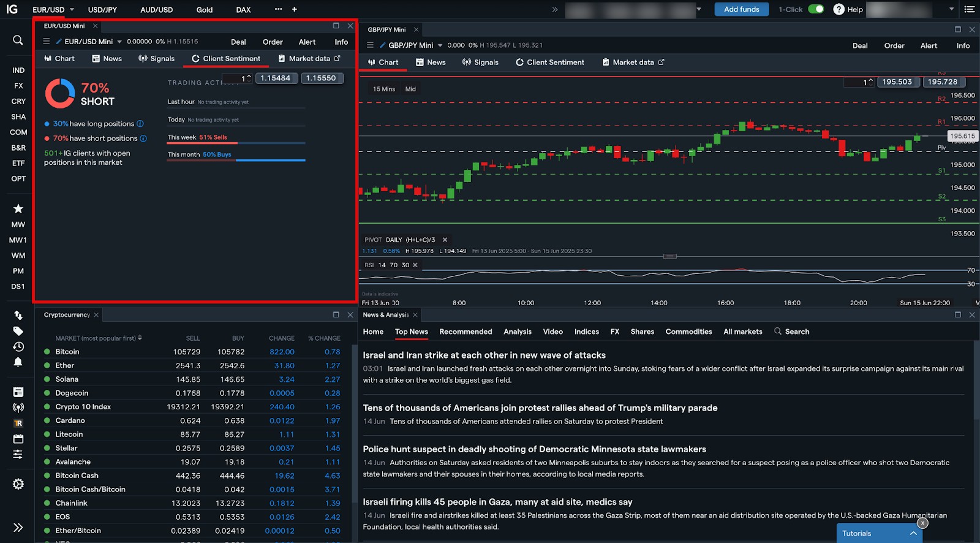This screenshot has height=543, width=980.
Task: Click the 195.728 buy price button
Action: click(x=943, y=82)
